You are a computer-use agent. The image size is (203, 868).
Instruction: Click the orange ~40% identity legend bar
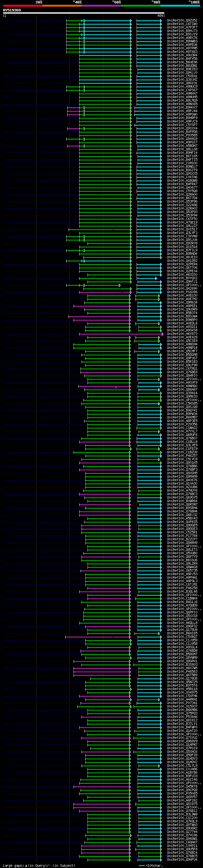(62, 6)
